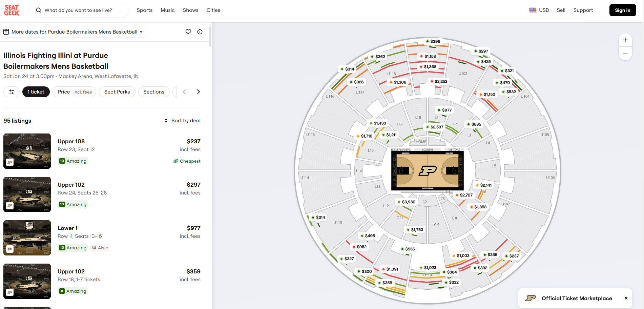The height and width of the screenshot is (309, 644).
Task: Open the Support link
Action: [x=583, y=10]
